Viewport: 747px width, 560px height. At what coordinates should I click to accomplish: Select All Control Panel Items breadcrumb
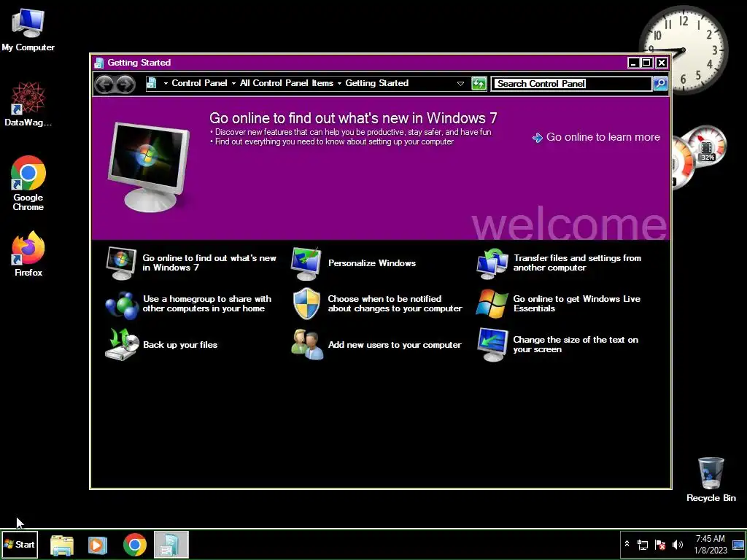[x=286, y=83]
